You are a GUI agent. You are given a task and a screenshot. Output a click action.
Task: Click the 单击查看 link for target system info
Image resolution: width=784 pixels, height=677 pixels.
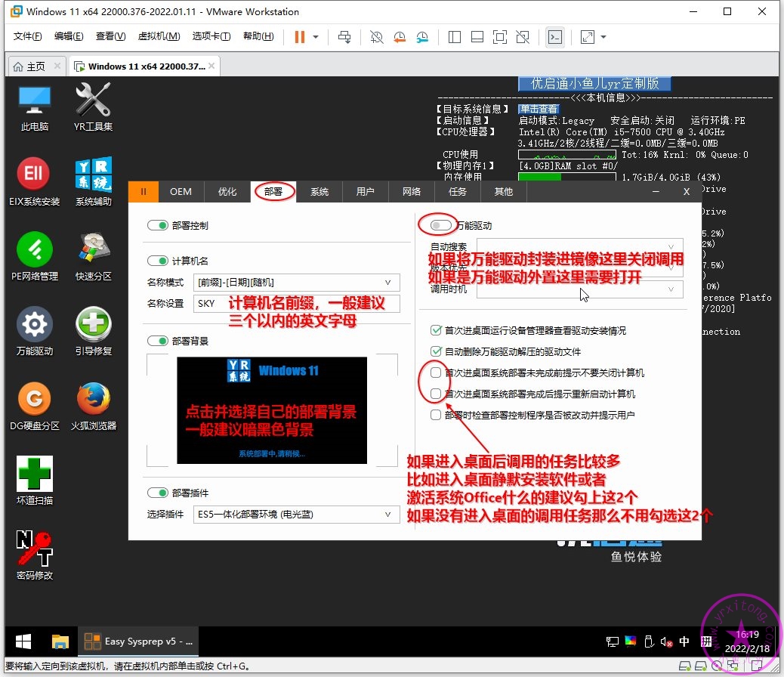click(539, 109)
